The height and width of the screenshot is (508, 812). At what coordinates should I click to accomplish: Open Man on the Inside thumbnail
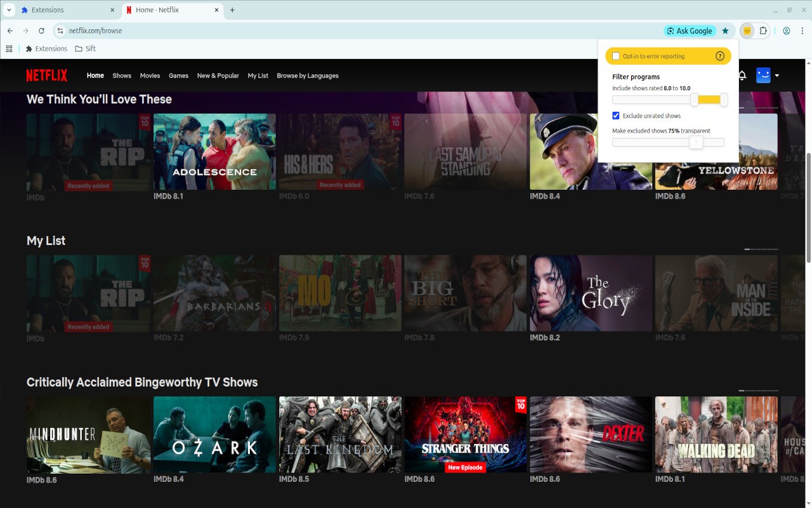716,293
